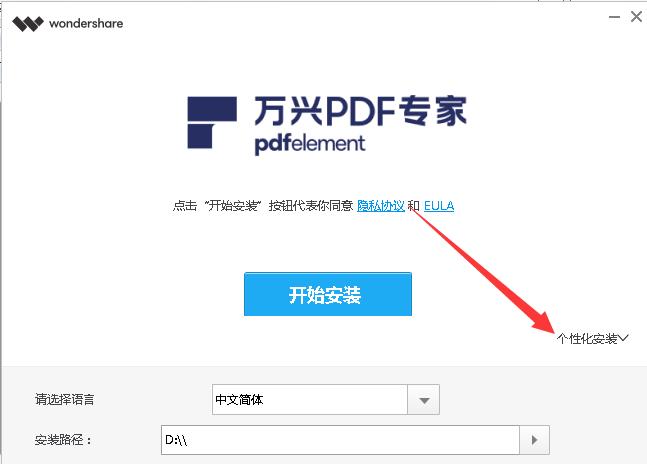Click the chevron next to 个性化安装
The height and width of the screenshot is (464, 647).
[x=623, y=338]
